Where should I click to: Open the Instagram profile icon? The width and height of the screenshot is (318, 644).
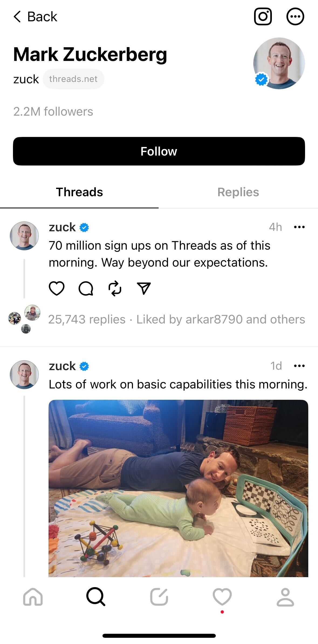[x=263, y=17]
